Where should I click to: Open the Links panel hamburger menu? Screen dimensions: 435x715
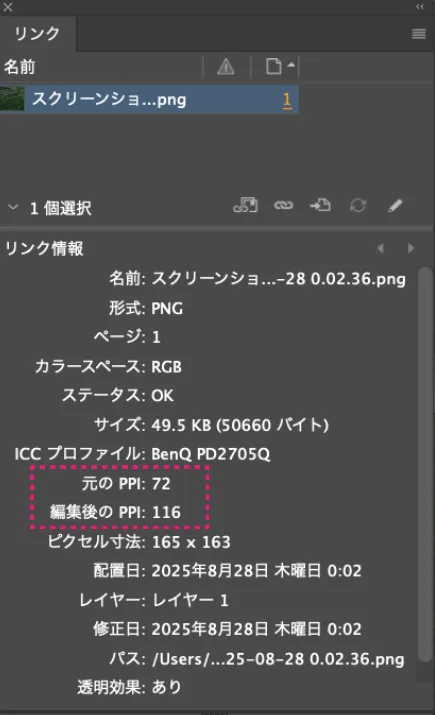[419, 33]
